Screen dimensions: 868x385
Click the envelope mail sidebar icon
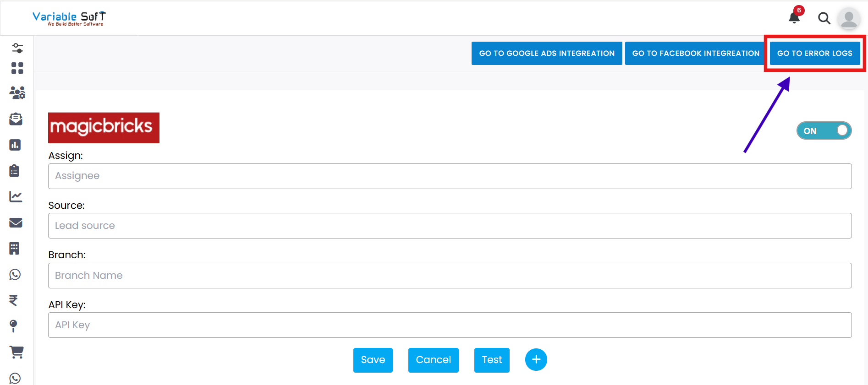pyautogui.click(x=16, y=223)
